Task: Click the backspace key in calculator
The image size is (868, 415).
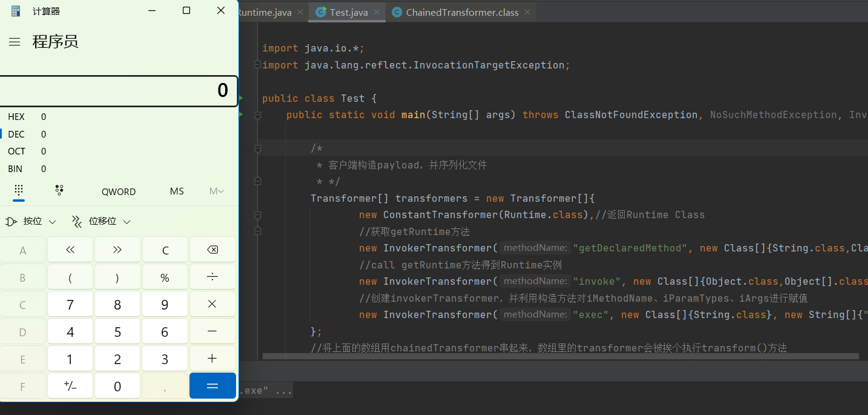Action: coord(212,250)
